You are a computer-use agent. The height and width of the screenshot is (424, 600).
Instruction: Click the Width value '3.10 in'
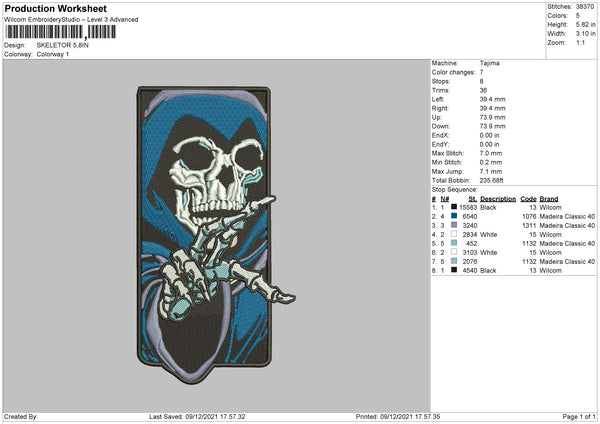585,34
